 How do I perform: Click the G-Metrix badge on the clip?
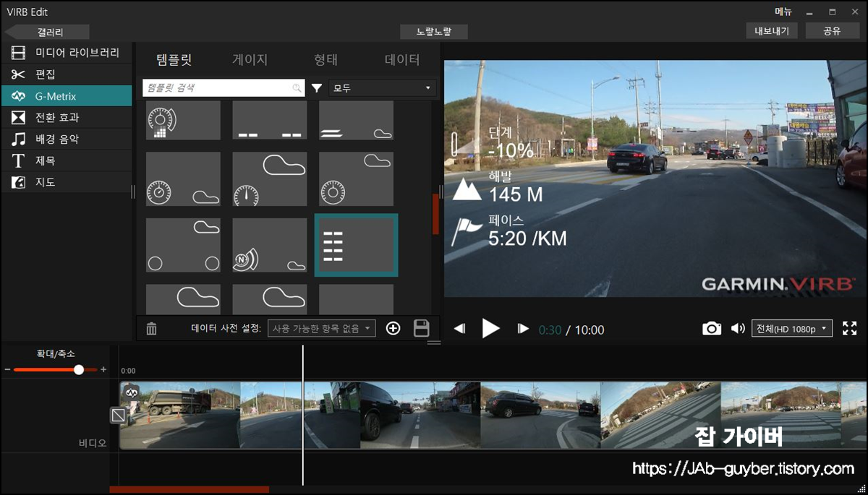coord(132,392)
